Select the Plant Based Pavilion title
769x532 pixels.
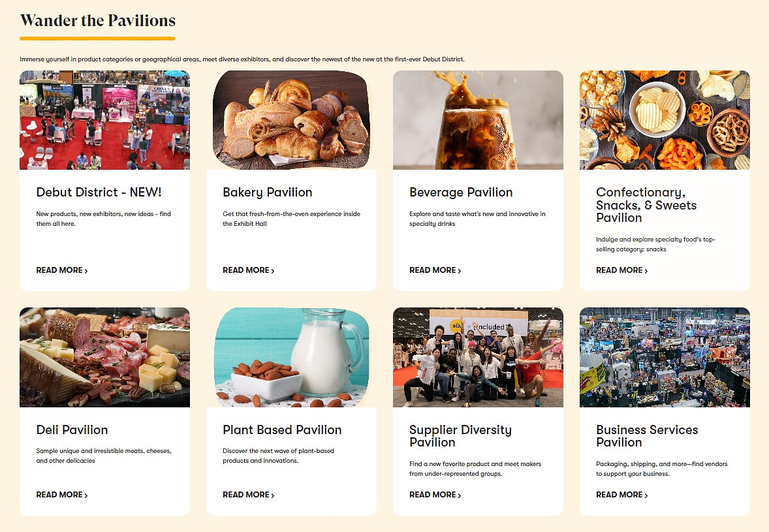282,430
